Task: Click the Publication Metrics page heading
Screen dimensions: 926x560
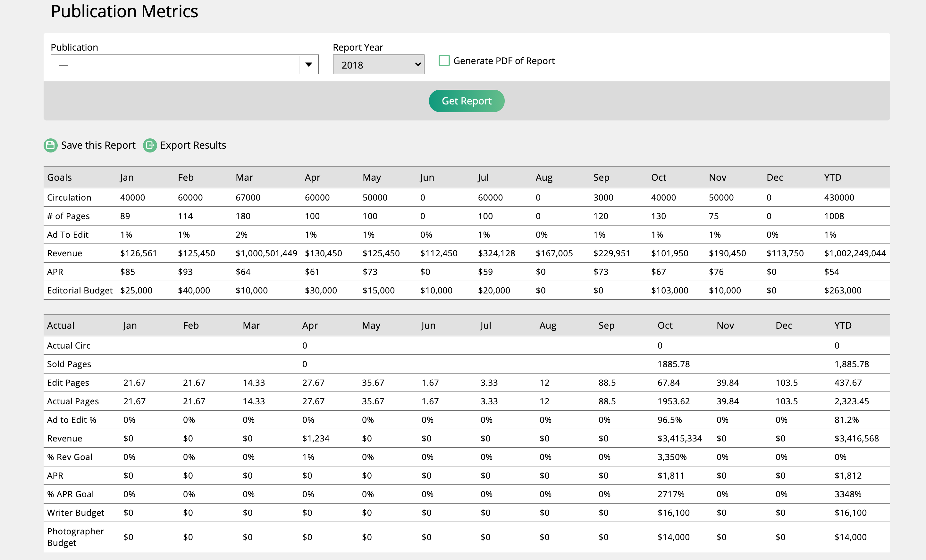Action: coord(124,11)
